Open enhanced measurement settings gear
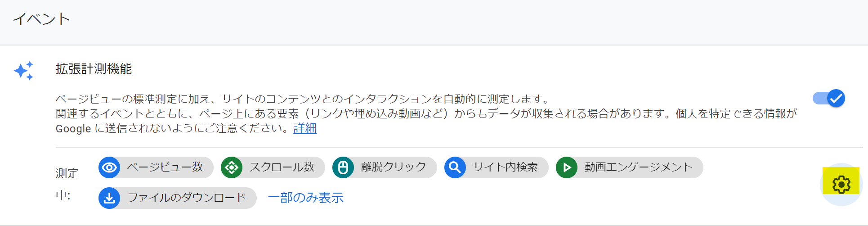Screen dimensions: 868x226 (841, 185)
